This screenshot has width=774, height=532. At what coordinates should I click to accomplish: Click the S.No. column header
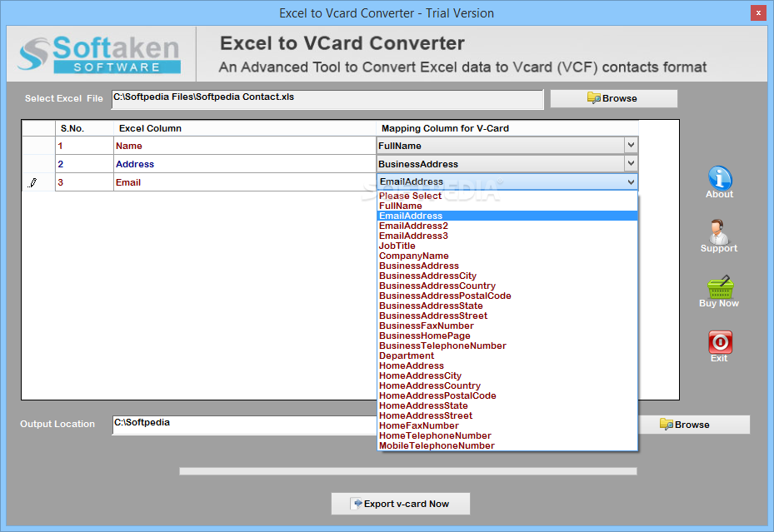click(84, 128)
